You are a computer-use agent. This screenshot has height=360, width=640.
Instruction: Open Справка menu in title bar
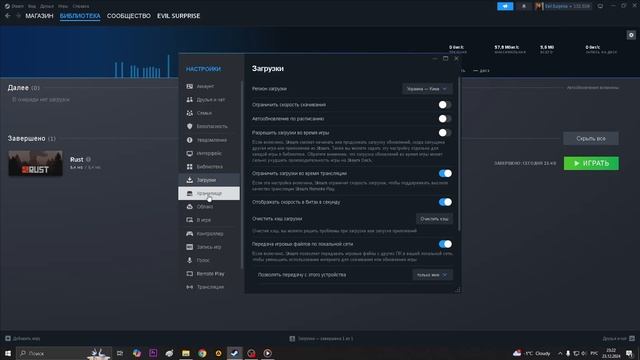pos(80,6)
